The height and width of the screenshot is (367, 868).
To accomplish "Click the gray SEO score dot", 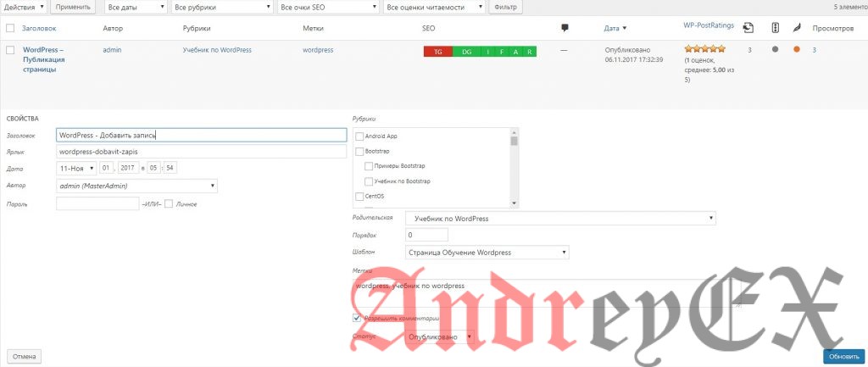I will click(x=775, y=50).
